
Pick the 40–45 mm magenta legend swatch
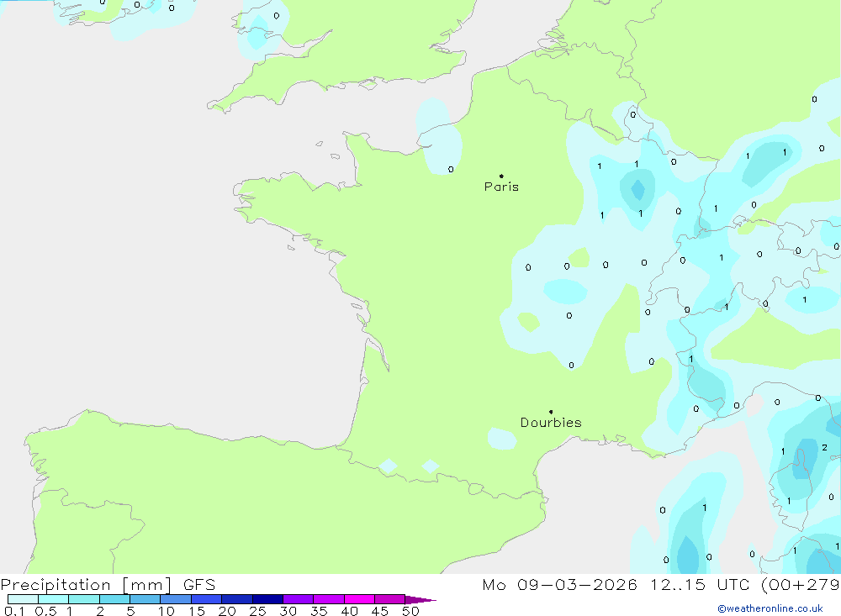pos(359,599)
